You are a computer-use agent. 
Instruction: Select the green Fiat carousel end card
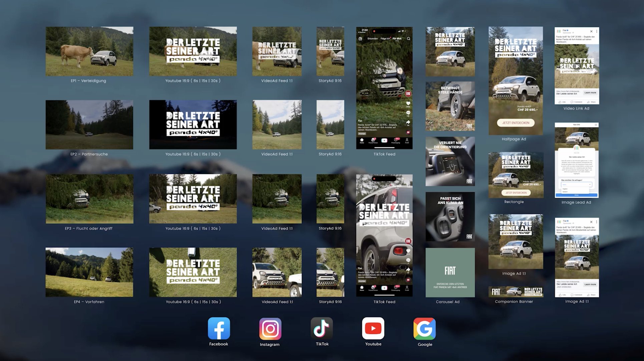(x=450, y=272)
